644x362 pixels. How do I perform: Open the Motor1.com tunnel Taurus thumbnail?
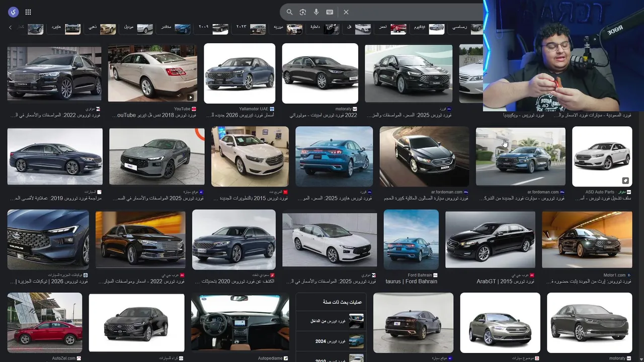587,240
